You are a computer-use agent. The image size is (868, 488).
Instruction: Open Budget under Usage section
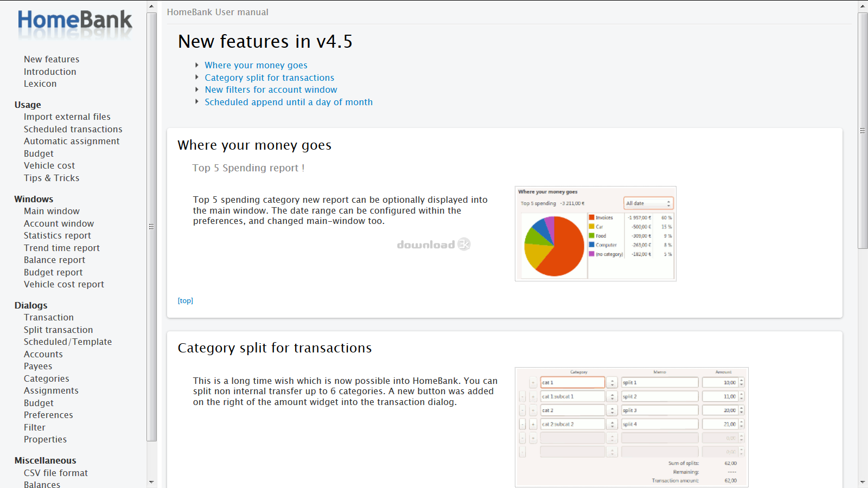pyautogui.click(x=39, y=153)
